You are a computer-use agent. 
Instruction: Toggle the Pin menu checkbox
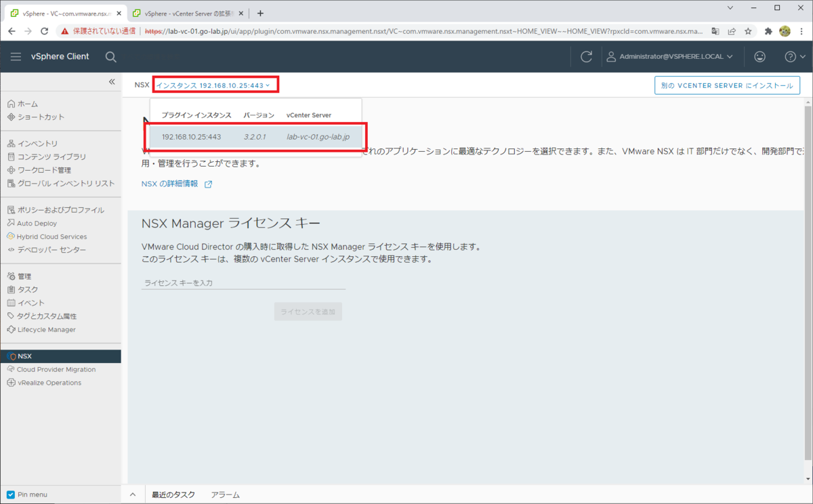click(10, 495)
